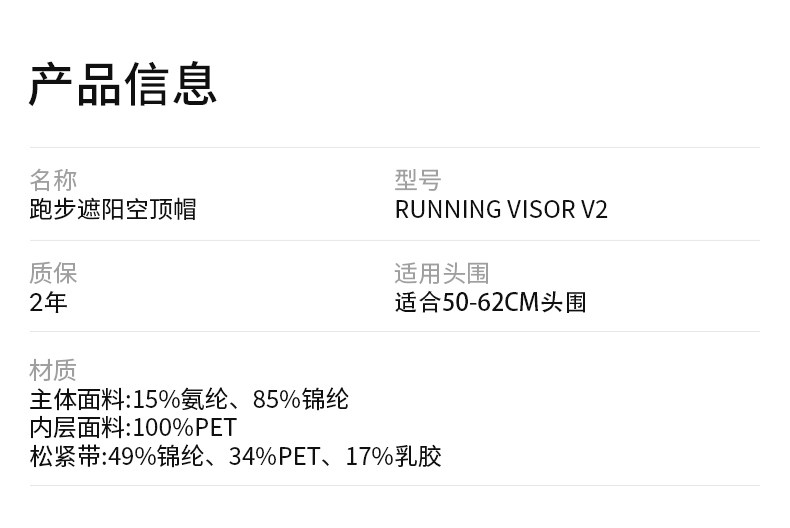Select the 适用头围 field label
790x528 pixels.
coord(442,273)
